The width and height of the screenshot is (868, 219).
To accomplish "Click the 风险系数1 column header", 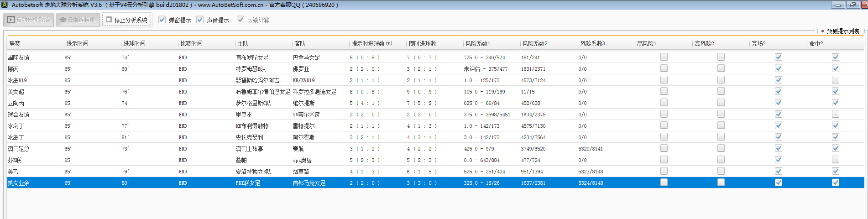I will click(x=478, y=43).
